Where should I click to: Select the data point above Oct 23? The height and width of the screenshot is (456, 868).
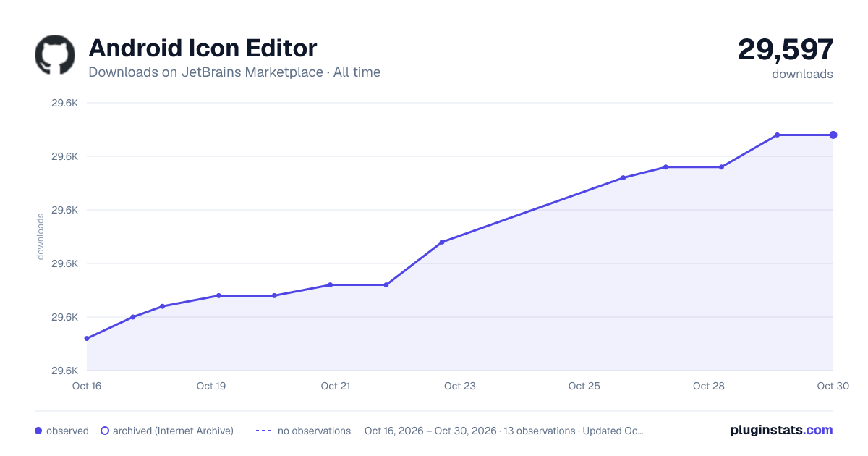[x=442, y=242]
